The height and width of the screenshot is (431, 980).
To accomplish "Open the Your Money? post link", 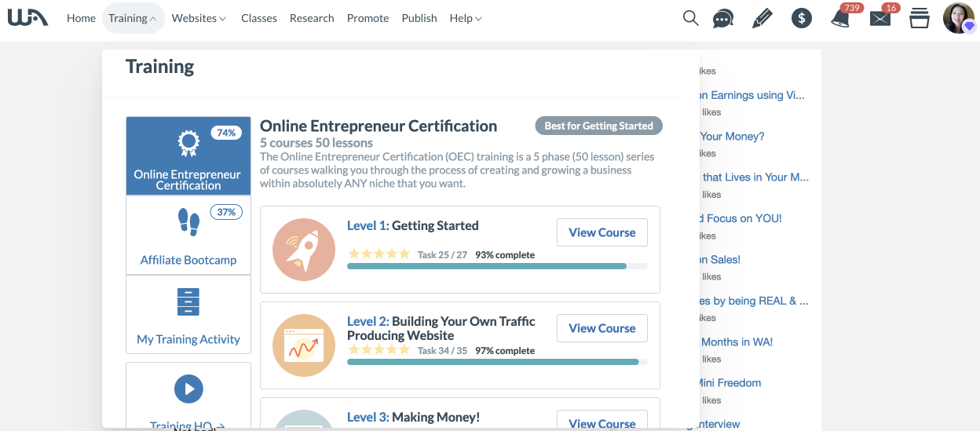I will pos(732,136).
